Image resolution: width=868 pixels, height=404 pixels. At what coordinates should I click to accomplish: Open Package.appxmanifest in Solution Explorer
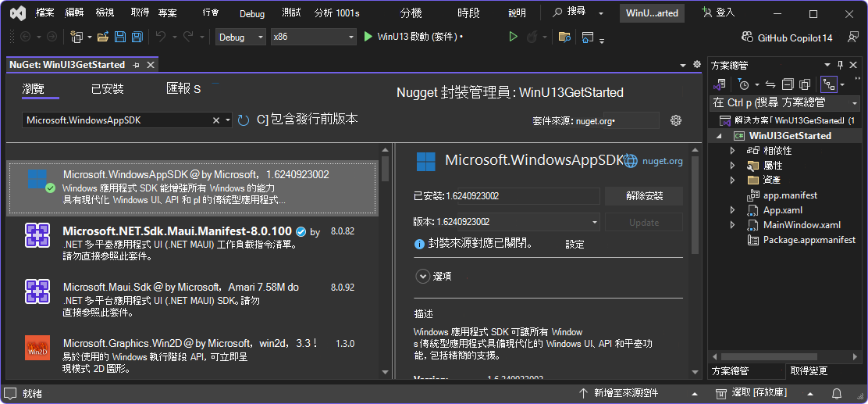(809, 240)
